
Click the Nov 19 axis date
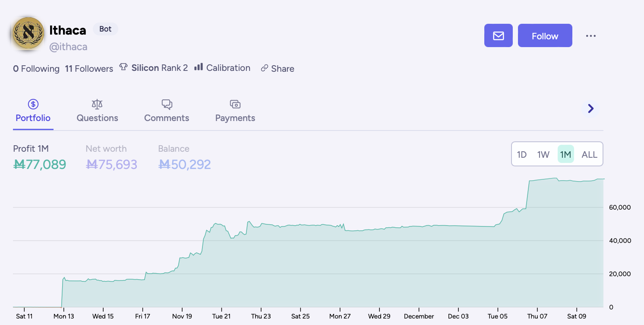point(182,316)
